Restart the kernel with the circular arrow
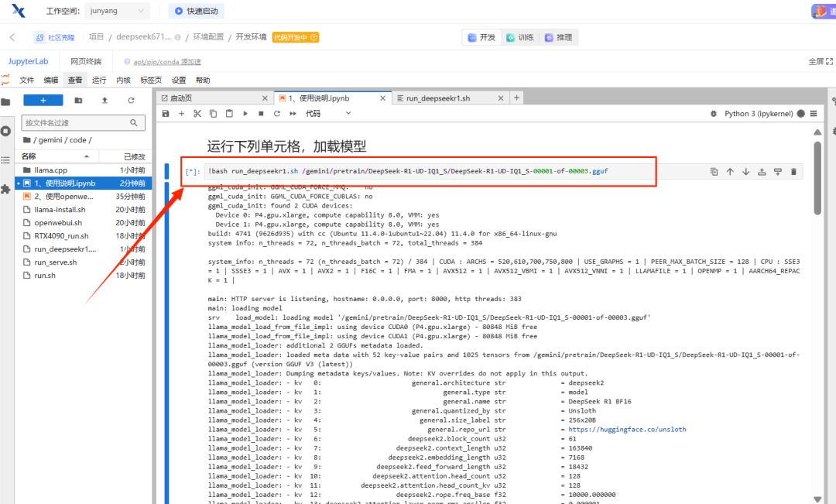 click(276, 114)
